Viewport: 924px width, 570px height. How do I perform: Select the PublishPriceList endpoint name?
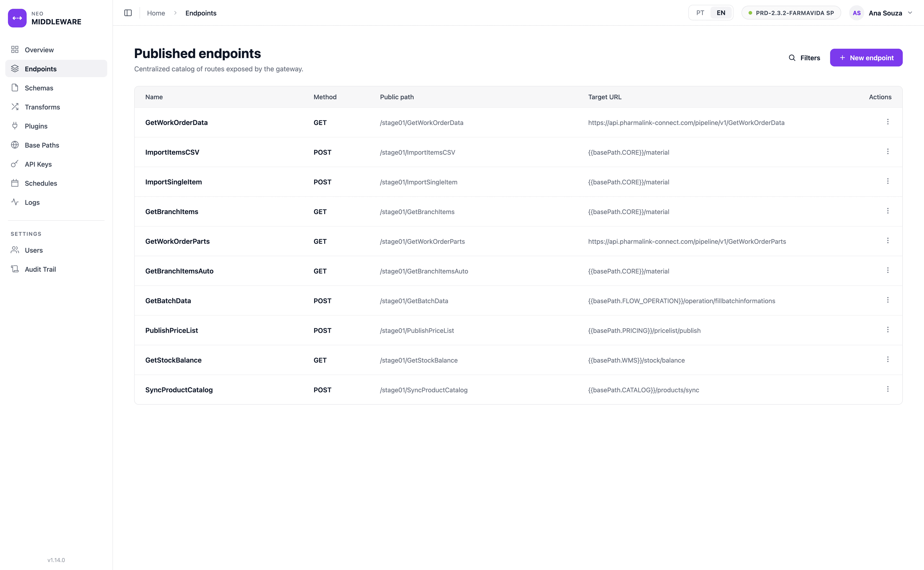[x=171, y=331]
